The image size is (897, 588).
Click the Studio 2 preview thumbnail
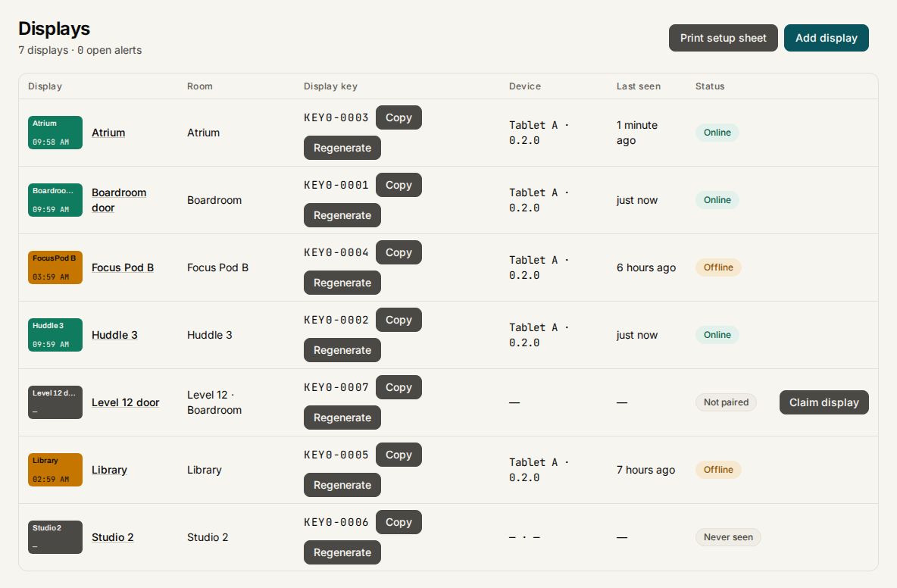click(x=55, y=538)
